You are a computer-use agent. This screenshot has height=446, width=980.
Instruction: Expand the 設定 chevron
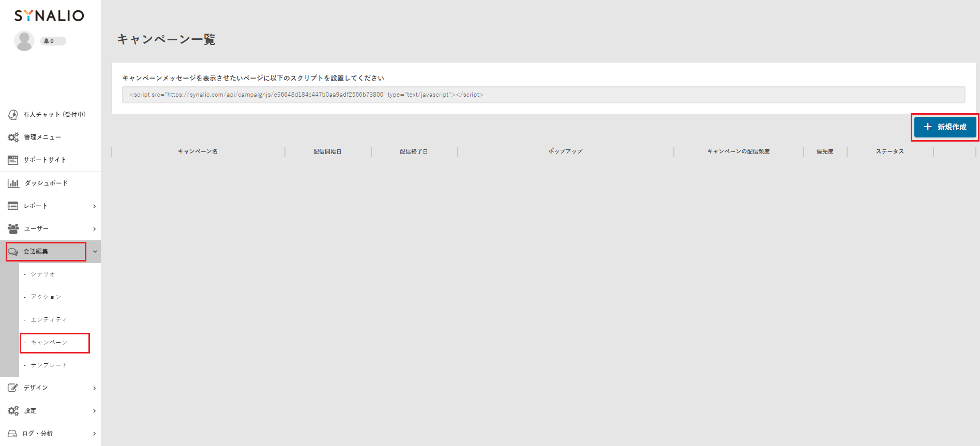pyautogui.click(x=95, y=411)
